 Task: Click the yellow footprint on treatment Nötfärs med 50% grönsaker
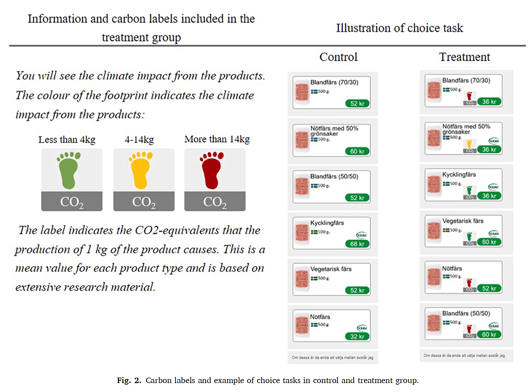click(x=469, y=144)
